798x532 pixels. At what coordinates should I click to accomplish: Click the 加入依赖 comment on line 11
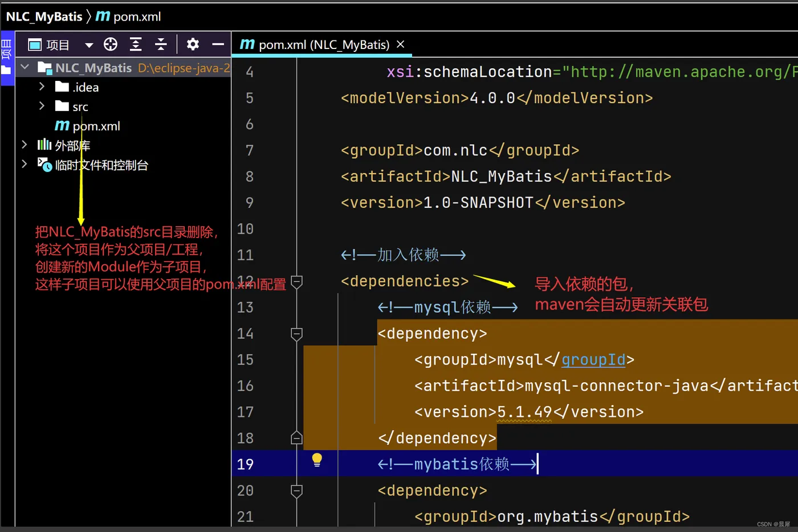point(403,255)
